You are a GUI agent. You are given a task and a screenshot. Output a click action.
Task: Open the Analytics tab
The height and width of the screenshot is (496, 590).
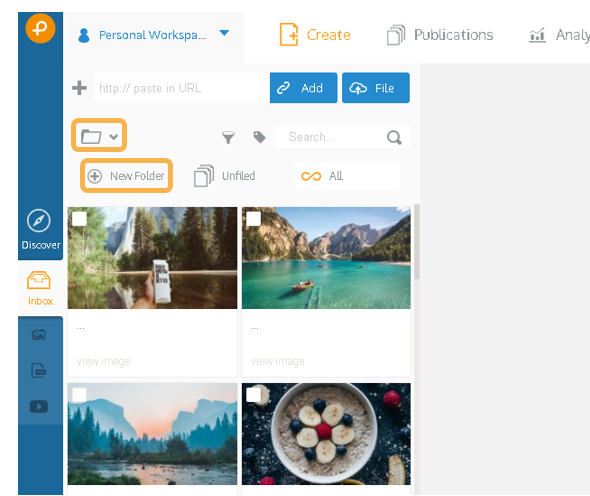click(x=559, y=35)
